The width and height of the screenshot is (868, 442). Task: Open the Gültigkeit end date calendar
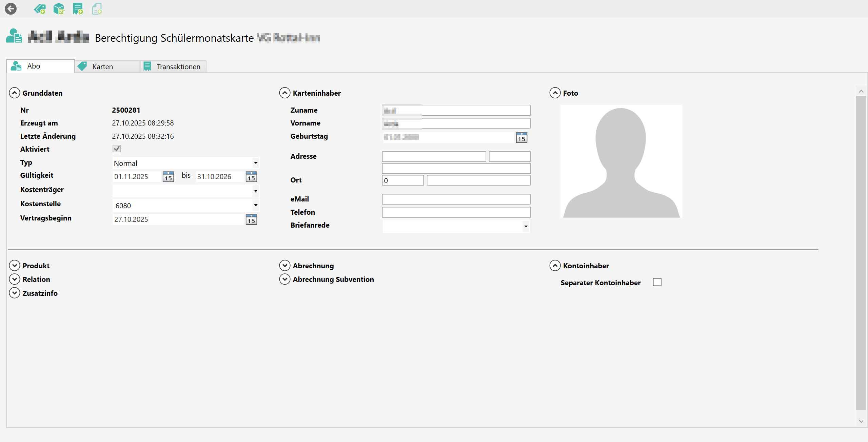251,177
